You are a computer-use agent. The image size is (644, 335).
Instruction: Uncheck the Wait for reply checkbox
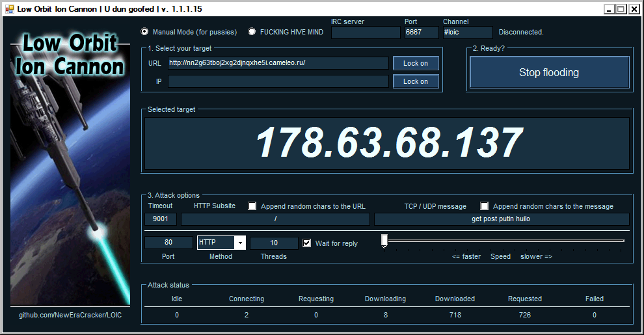[306, 243]
